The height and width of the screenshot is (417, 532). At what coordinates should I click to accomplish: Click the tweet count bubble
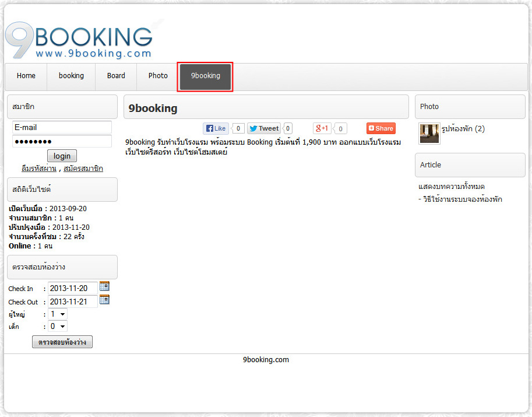pos(288,128)
